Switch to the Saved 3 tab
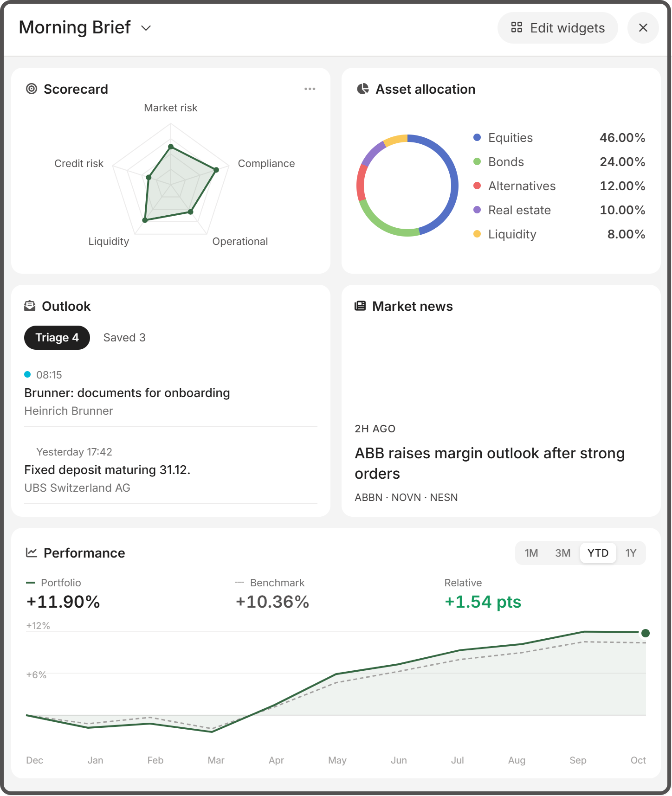 (x=124, y=338)
